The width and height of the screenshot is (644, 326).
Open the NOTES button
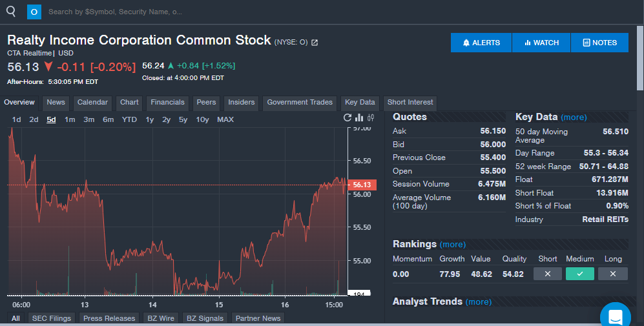click(599, 43)
